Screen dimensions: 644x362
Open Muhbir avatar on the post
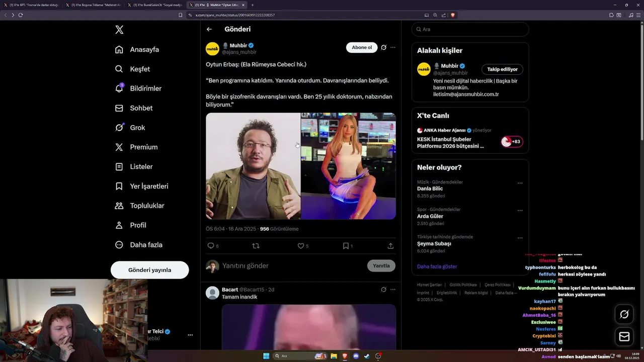212,49
